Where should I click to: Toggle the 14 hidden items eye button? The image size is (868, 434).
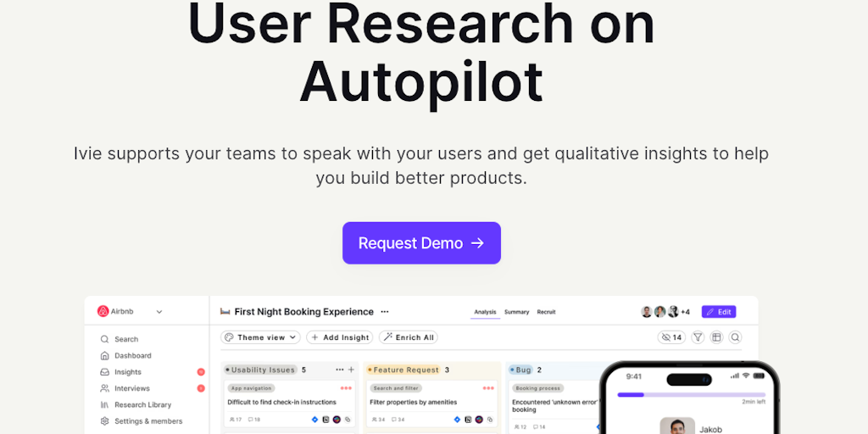(x=671, y=337)
